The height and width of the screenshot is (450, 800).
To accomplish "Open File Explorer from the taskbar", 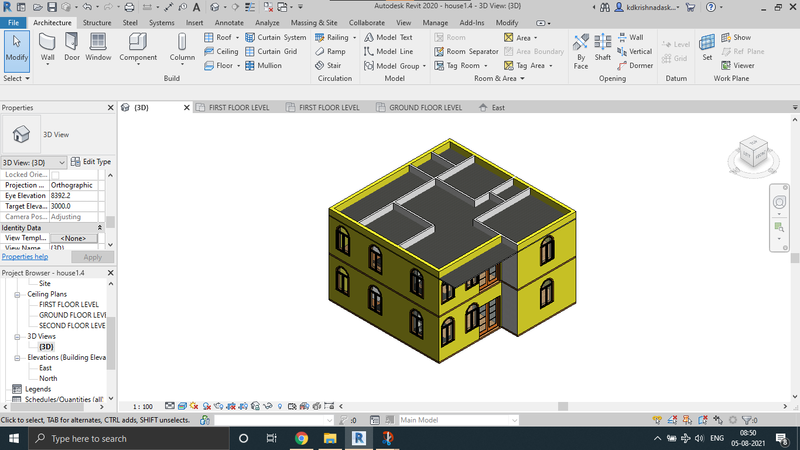I will 330,438.
